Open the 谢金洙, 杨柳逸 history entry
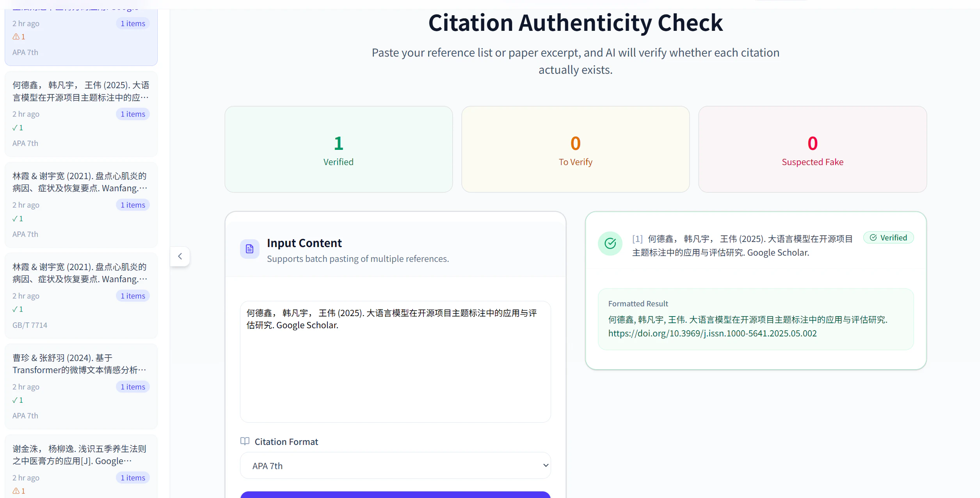 (x=80, y=455)
